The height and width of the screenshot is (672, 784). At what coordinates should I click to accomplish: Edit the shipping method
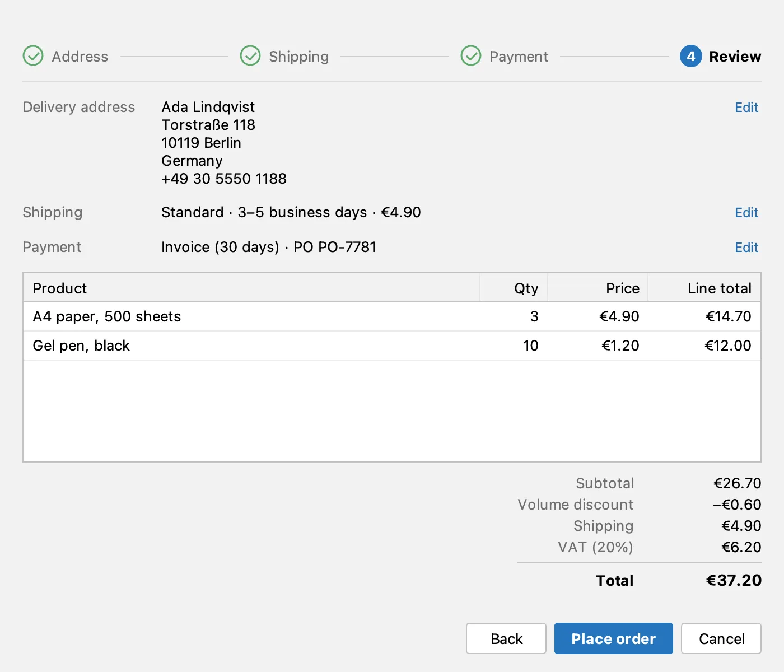point(746,212)
